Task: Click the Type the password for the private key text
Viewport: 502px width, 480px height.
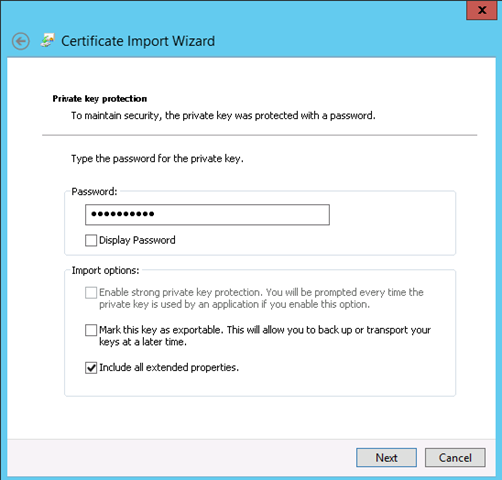Action: [x=157, y=159]
